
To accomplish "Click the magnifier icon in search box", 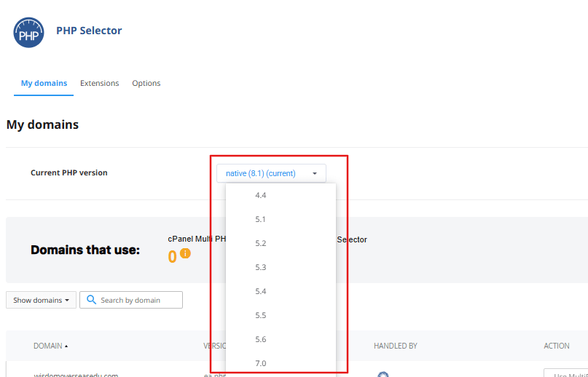I will [x=91, y=300].
